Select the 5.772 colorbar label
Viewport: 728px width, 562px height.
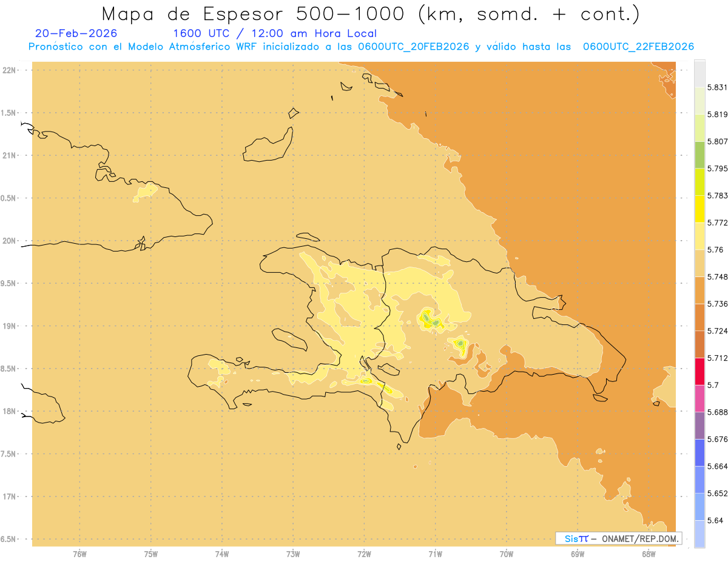[718, 222]
